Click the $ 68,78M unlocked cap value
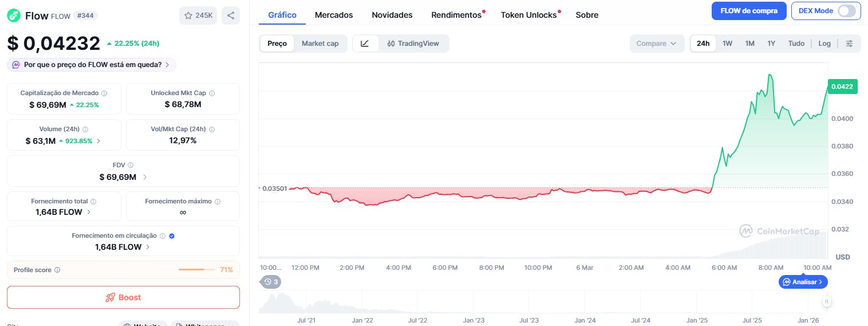868x326 pixels. [x=183, y=104]
